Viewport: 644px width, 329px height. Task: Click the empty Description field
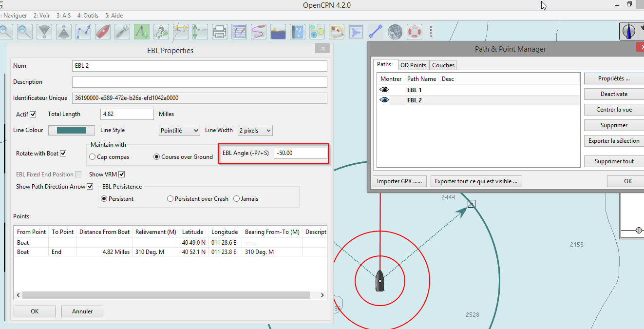click(199, 82)
